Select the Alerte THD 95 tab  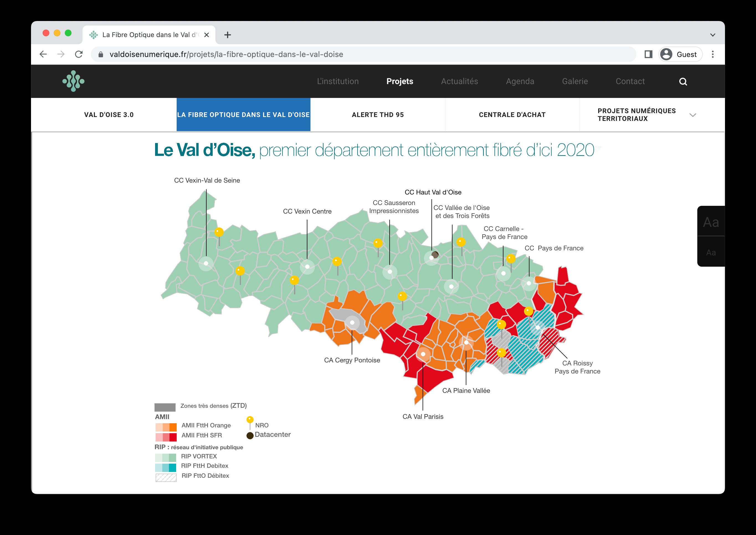pos(377,115)
